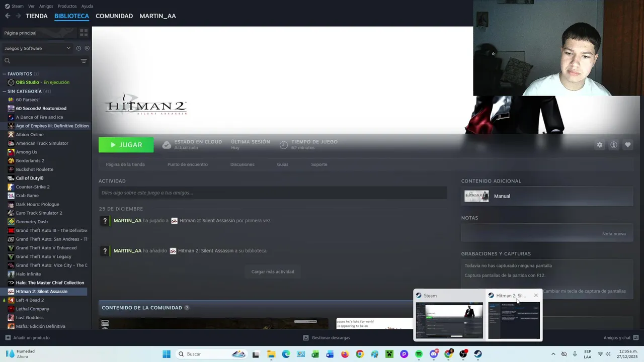Screen dimensions: 644x362
Task: Open the Soporte link
Action: [319, 164]
